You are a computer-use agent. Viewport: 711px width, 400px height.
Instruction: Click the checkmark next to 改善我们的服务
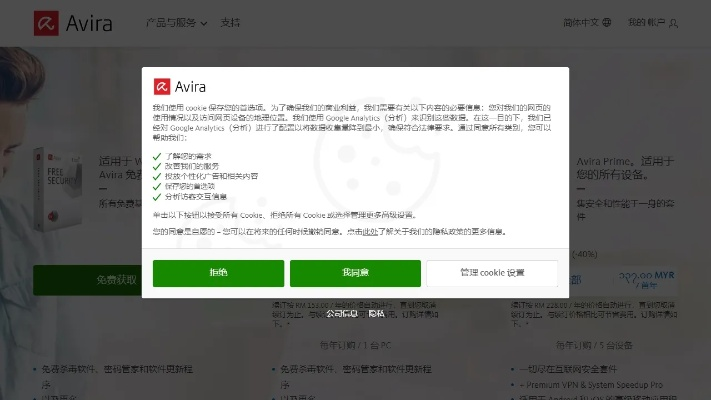point(157,167)
